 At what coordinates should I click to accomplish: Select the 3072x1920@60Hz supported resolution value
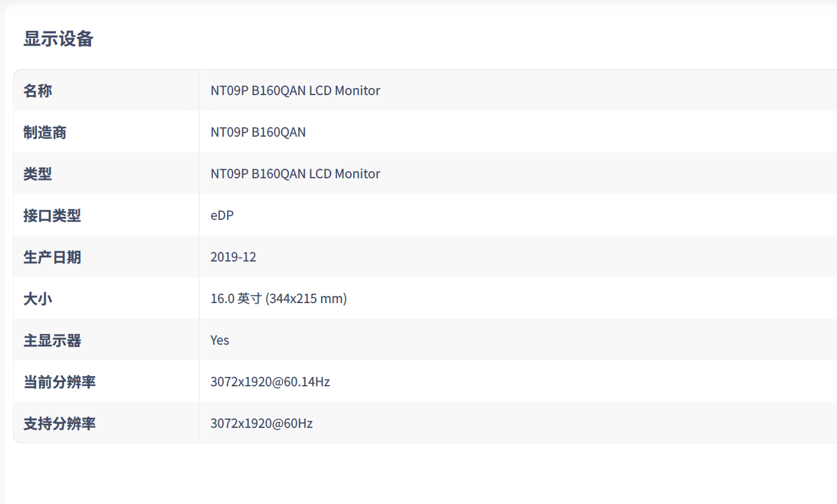262,424
